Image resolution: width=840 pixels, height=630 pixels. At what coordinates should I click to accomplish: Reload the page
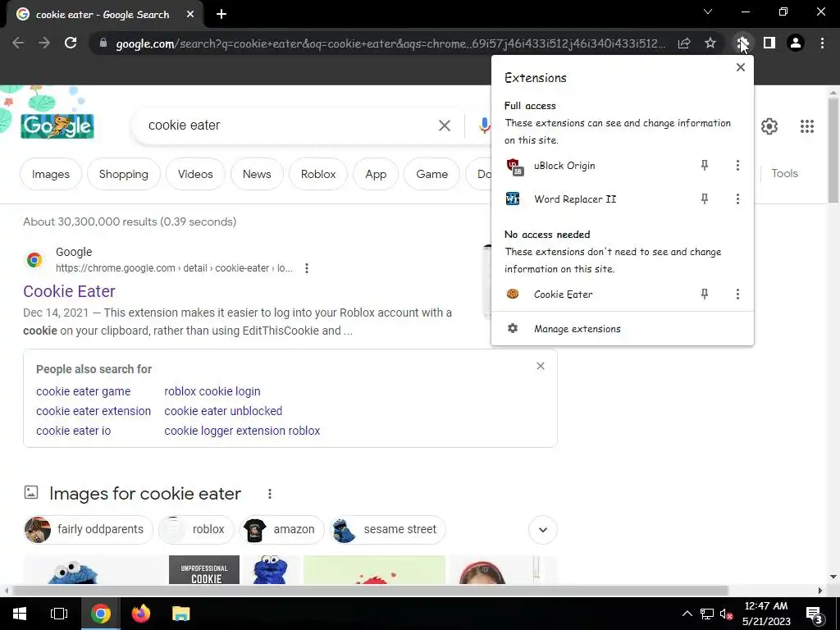71,43
